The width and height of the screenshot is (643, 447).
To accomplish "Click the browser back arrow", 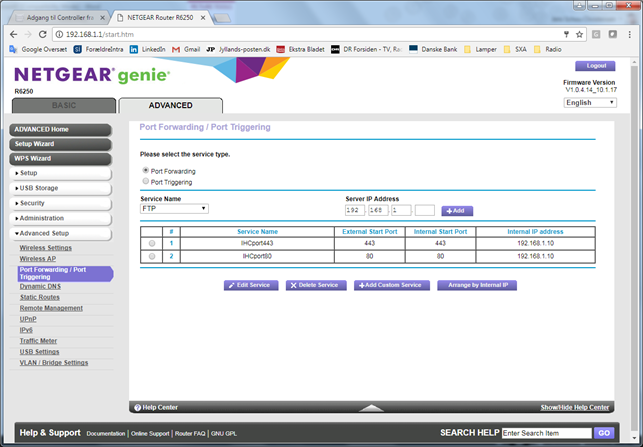I will pyautogui.click(x=13, y=33).
